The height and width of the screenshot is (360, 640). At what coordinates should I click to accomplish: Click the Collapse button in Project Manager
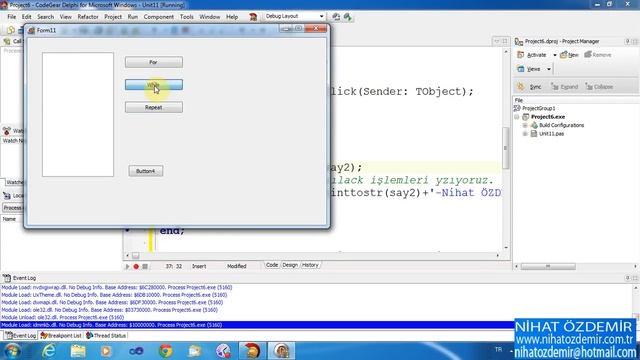(599, 87)
